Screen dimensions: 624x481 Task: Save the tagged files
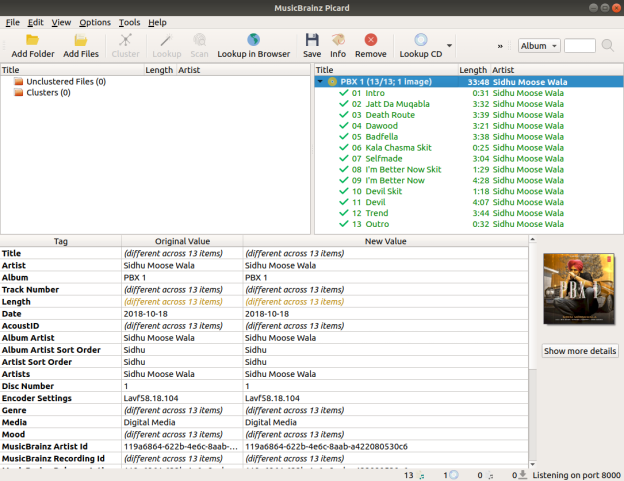point(312,40)
